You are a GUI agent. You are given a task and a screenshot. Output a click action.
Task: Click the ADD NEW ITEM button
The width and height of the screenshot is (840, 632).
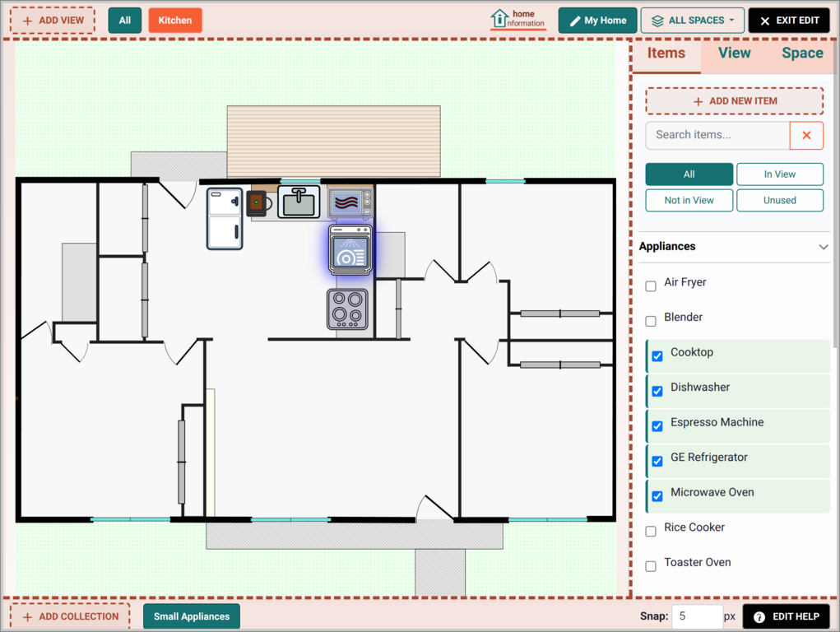[735, 100]
